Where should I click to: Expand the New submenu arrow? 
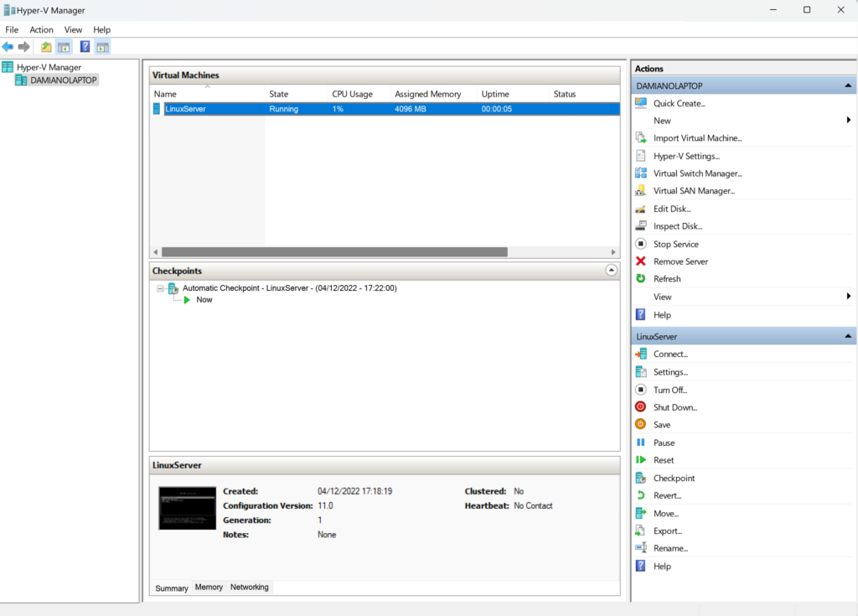[848, 121]
